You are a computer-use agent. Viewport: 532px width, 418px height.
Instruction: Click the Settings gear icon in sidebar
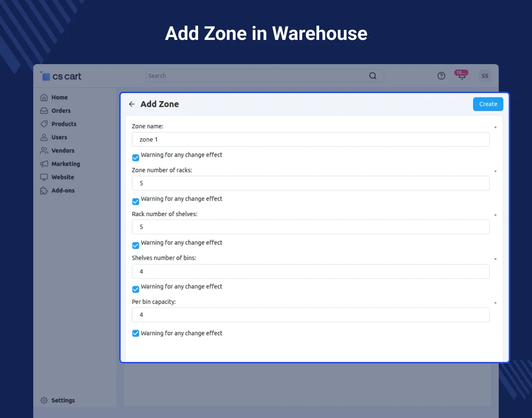click(x=44, y=400)
